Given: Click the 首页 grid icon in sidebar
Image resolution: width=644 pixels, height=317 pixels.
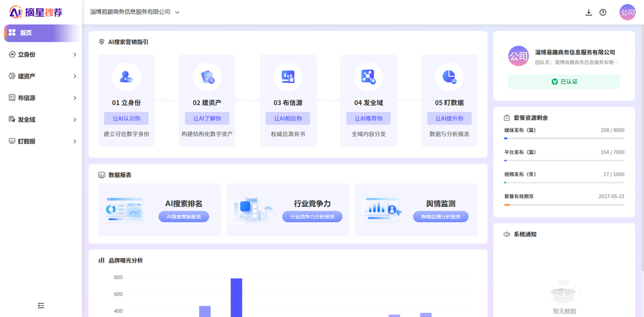Looking at the screenshot, I should 12,33.
